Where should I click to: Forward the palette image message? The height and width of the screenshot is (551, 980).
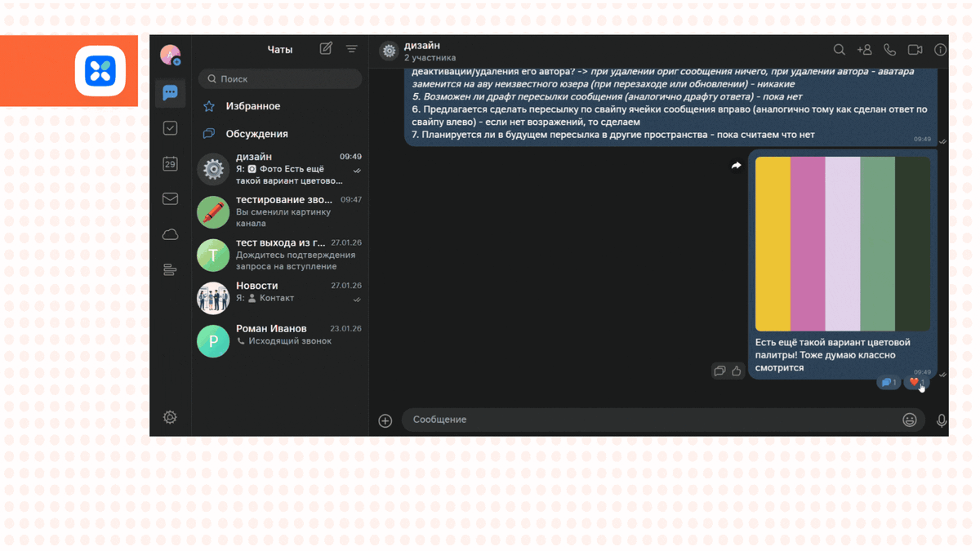click(736, 166)
